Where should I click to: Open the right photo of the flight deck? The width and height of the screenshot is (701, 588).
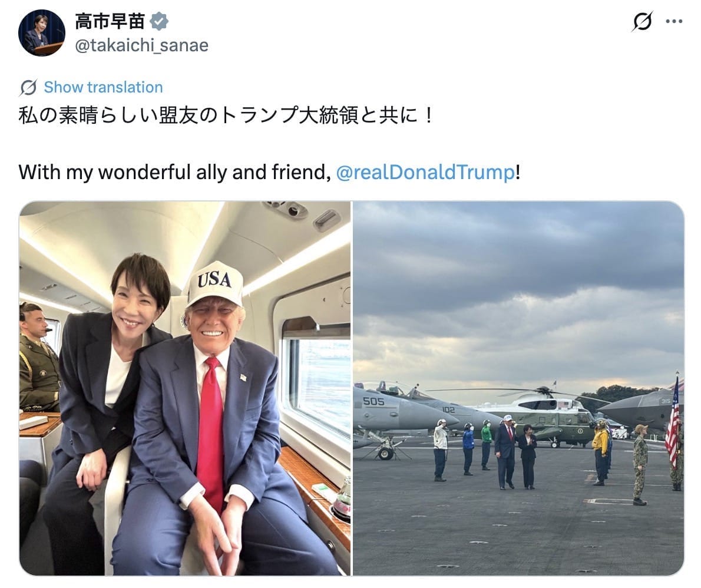(518, 388)
